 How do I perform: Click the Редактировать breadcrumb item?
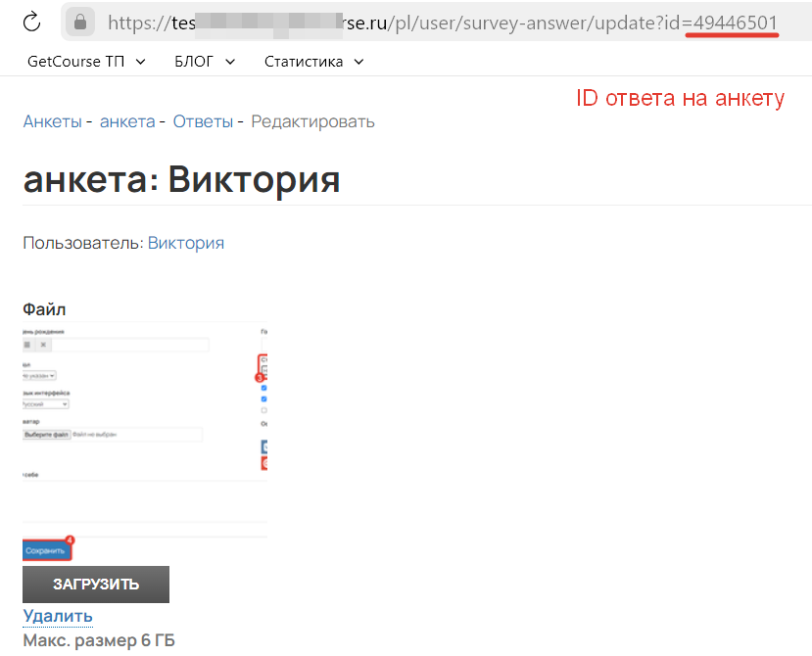312,121
